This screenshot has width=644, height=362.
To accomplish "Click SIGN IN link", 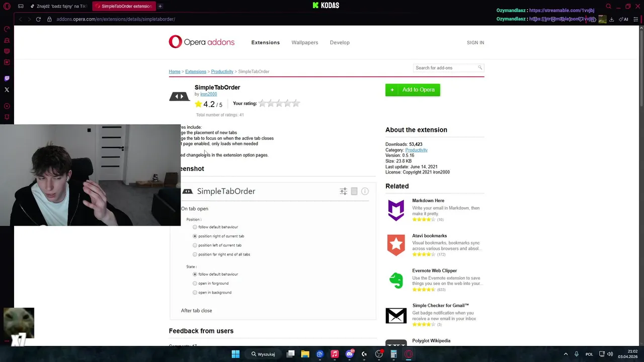I will (x=475, y=43).
